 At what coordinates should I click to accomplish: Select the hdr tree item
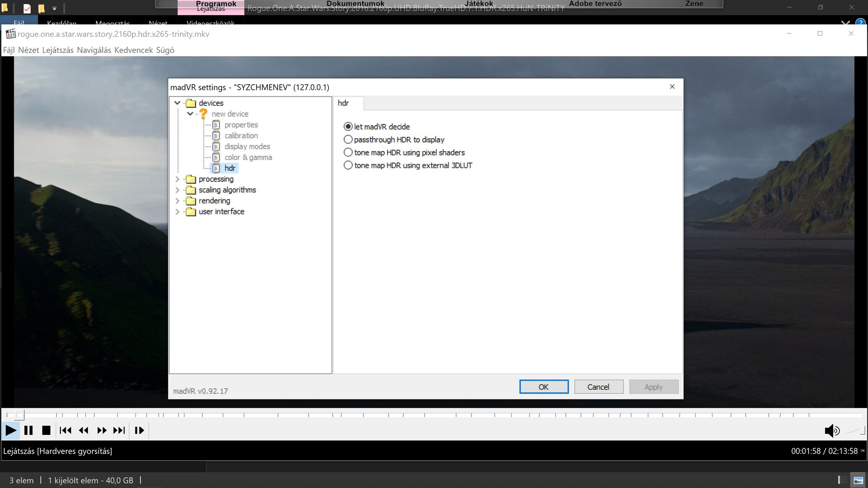230,168
